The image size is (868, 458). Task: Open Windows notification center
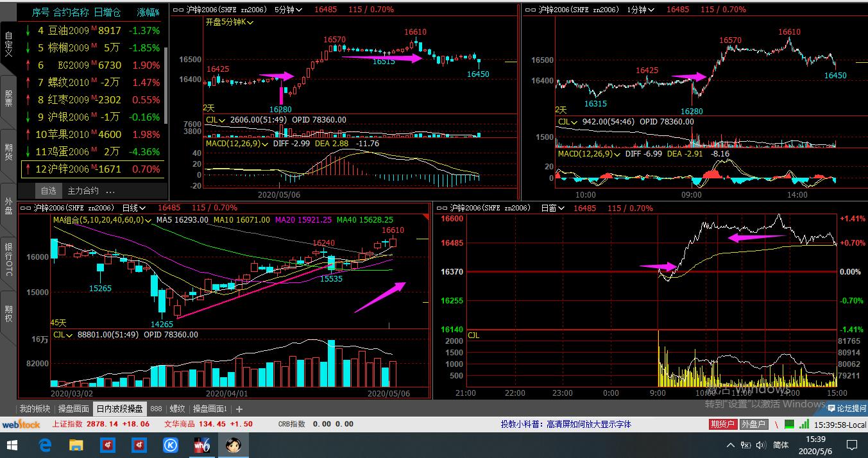pyautogui.click(x=853, y=445)
